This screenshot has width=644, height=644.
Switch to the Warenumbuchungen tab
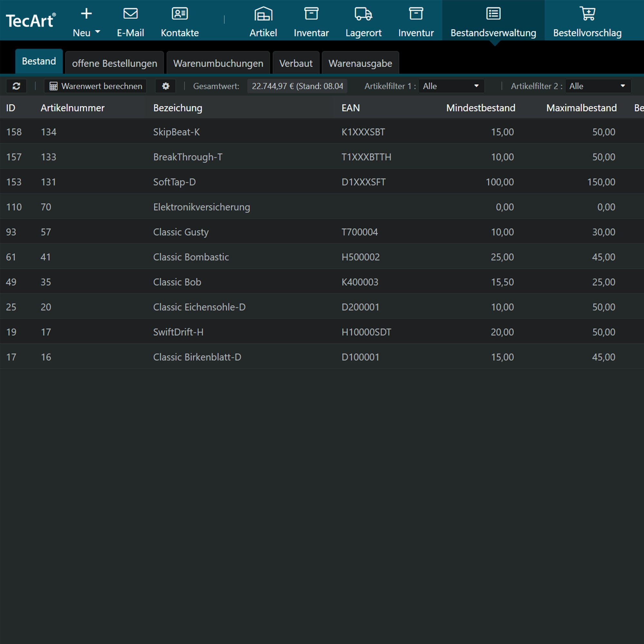(x=218, y=63)
